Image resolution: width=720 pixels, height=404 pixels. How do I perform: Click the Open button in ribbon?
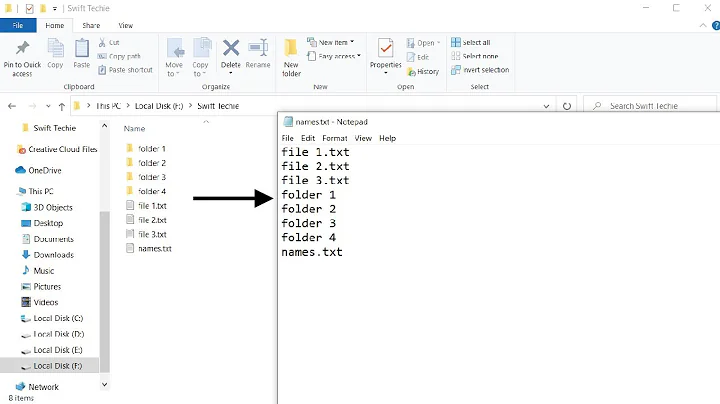[423, 43]
